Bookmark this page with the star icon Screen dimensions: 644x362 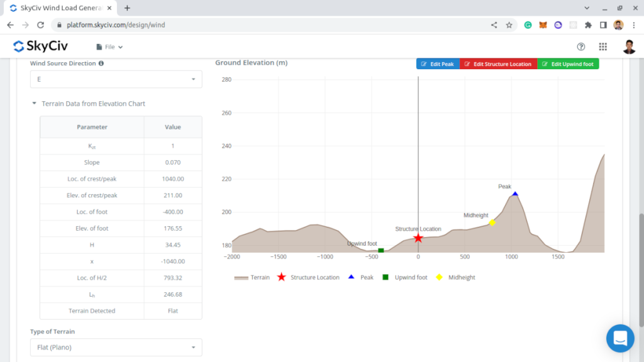(509, 25)
